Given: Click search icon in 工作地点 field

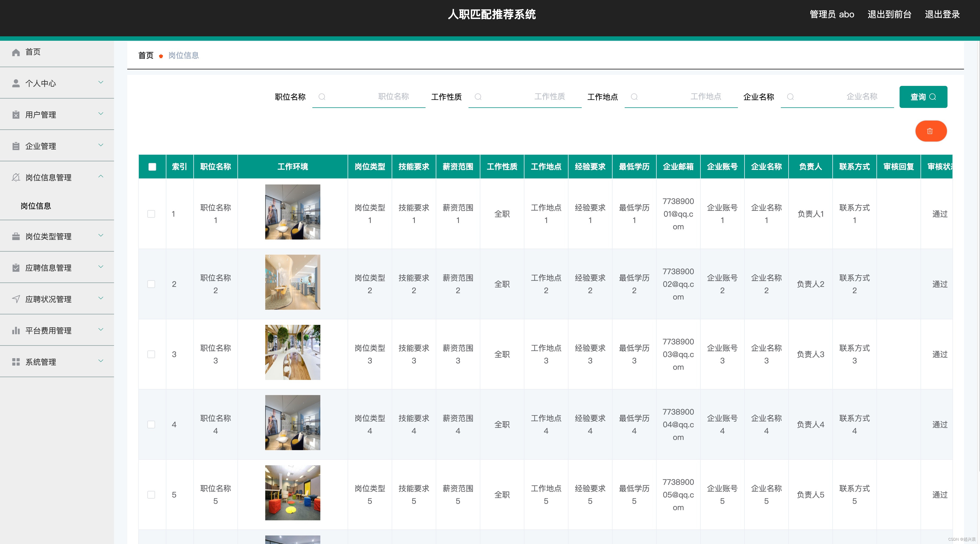Looking at the screenshot, I should (634, 97).
